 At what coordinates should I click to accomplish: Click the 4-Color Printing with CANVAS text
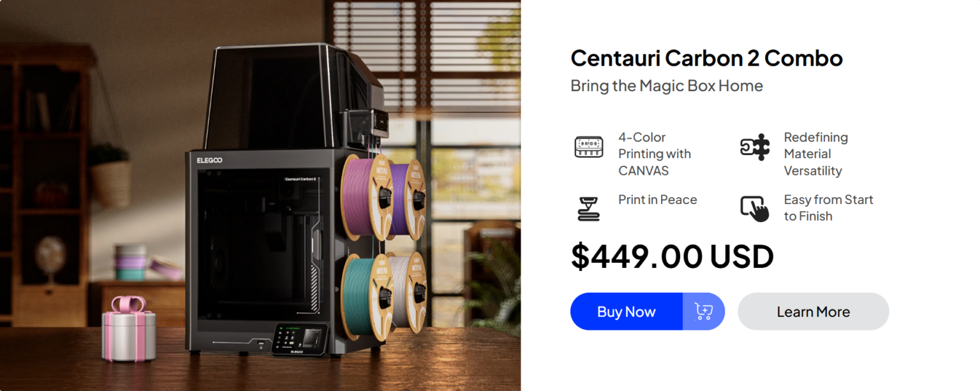pos(655,154)
